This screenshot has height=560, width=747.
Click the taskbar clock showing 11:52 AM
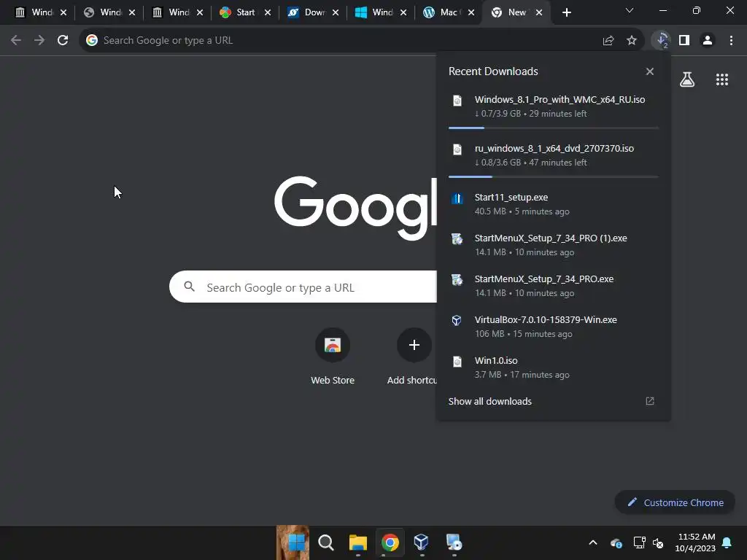coord(695,542)
